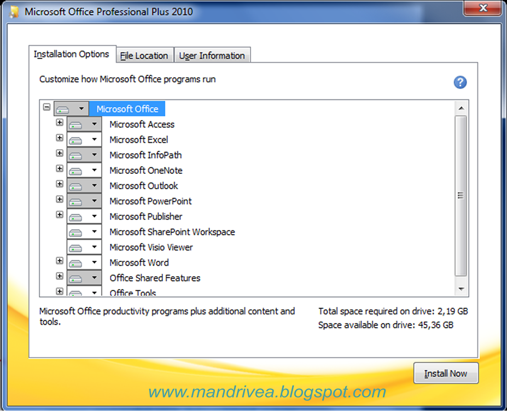Expand the Microsoft Outlook node
The height and width of the screenshot is (420, 507).
[60, 184]
